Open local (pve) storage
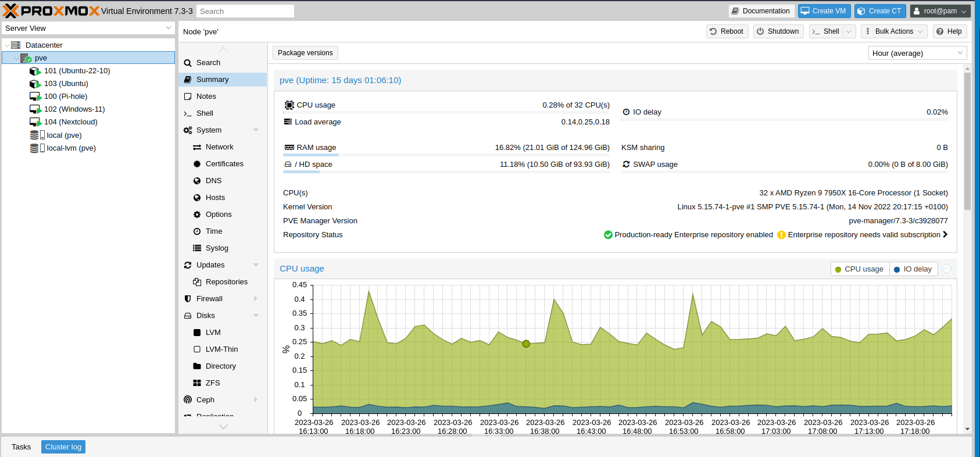The width and height of the screenshot is (980, 457). tap(64, 135)
